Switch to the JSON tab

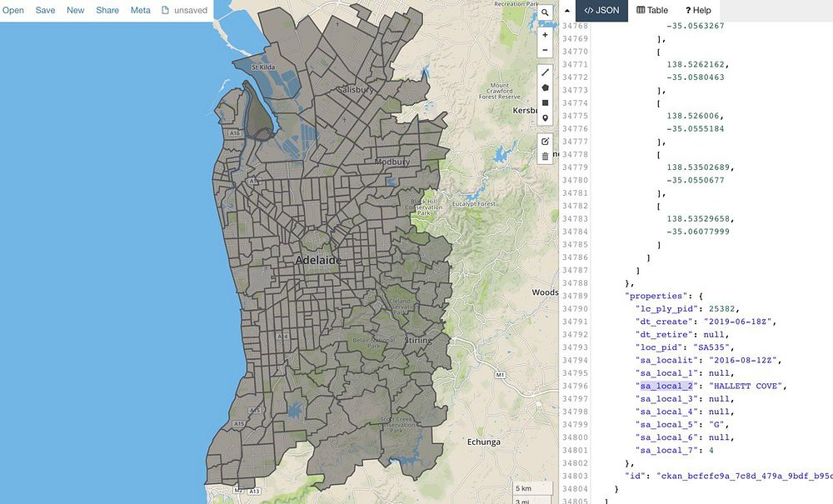tap(601, 11)
